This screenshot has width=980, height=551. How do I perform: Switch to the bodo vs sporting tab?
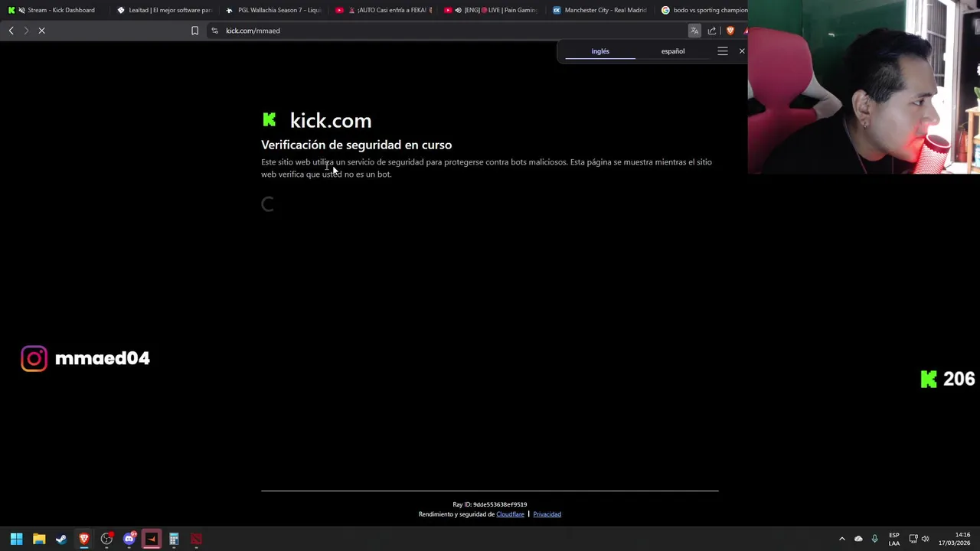tap(703, 10)
